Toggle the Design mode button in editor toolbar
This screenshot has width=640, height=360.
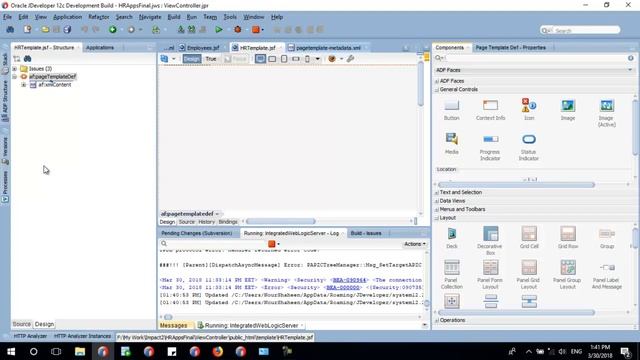tap(191, 59)
